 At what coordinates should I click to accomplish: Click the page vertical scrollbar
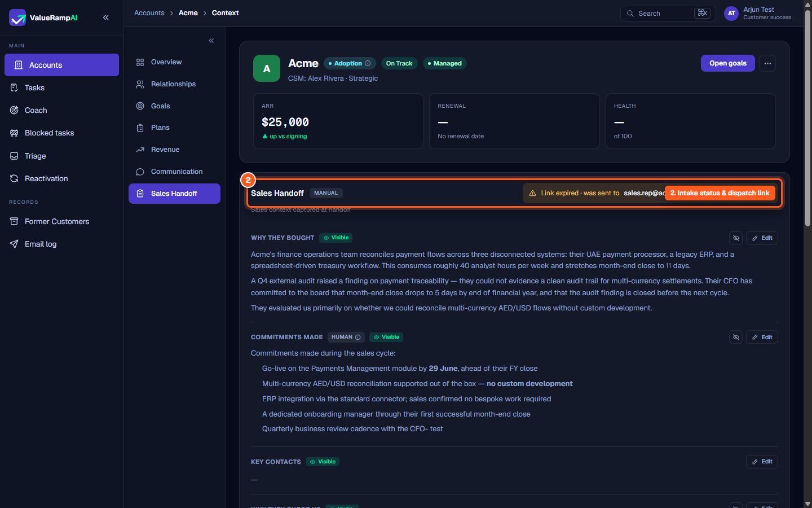pos(807,119)
